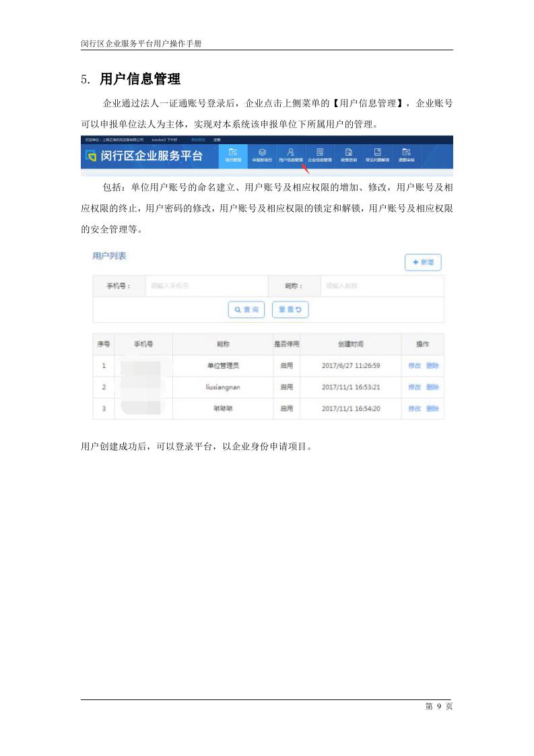Click 删除 for the 单位管理员 row
Viewport: 534px width, 756px height.
(x=432, y=366)
